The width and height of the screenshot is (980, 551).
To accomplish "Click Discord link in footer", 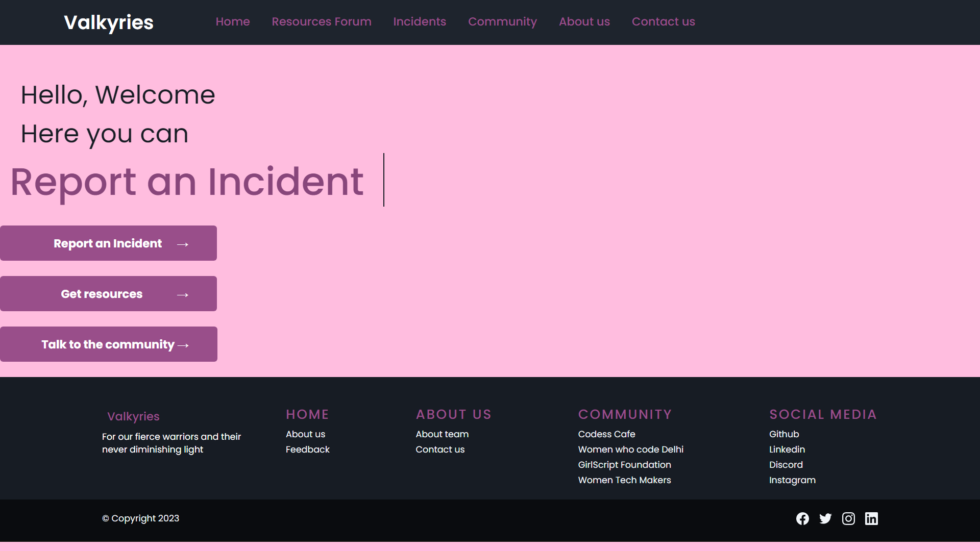I will coord(786,465).
